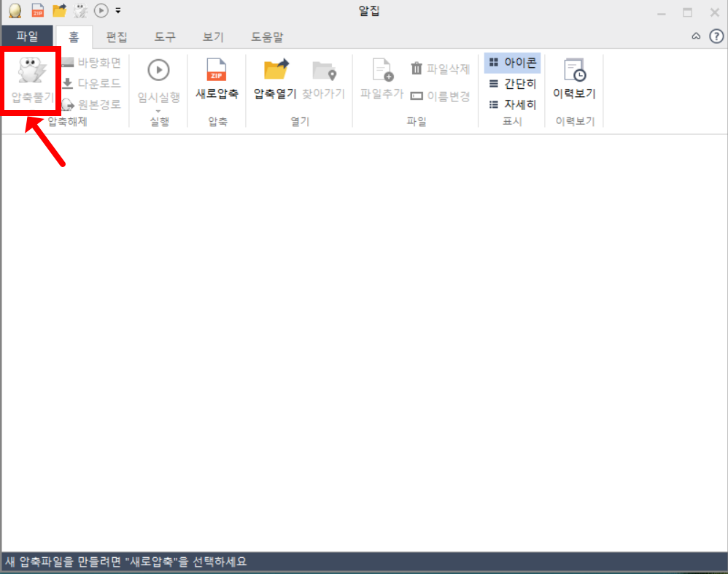Open the 편집 ribbon tab
This screenshot has width=728, height=574.
coord(117,36)
